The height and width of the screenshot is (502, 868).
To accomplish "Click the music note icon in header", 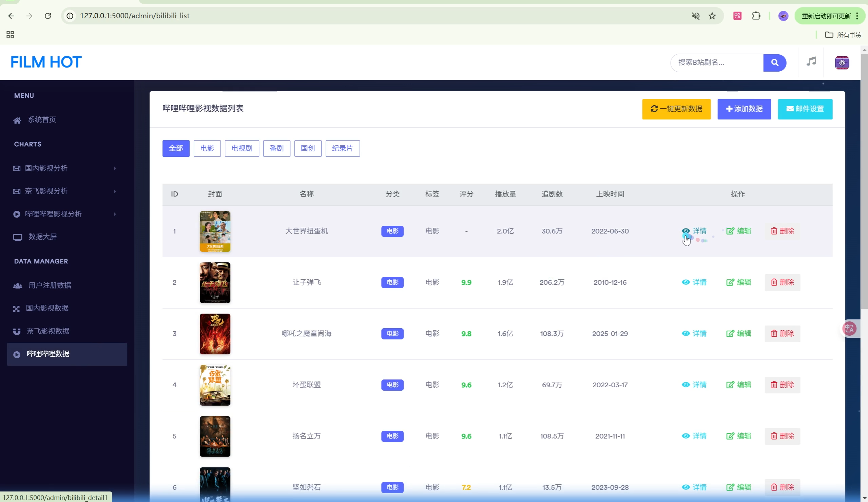I will [811, 62].
